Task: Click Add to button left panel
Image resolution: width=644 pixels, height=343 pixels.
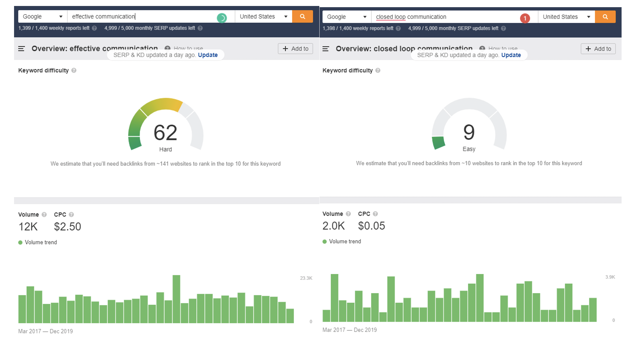Action: coord(296,48)
